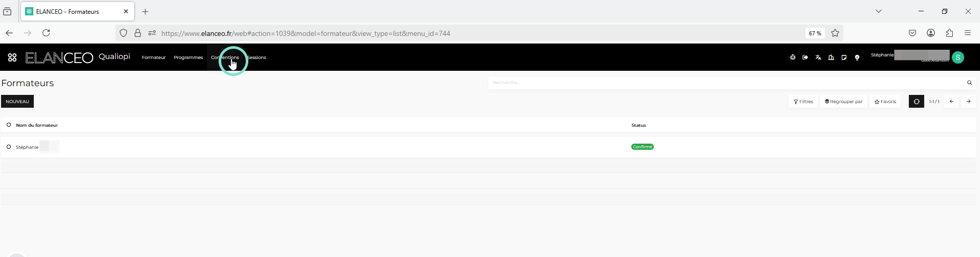The width and height of the screenshot is (980, 257).
Task: Open the site permissions icon in the address bar
Action: click(152, 33)
